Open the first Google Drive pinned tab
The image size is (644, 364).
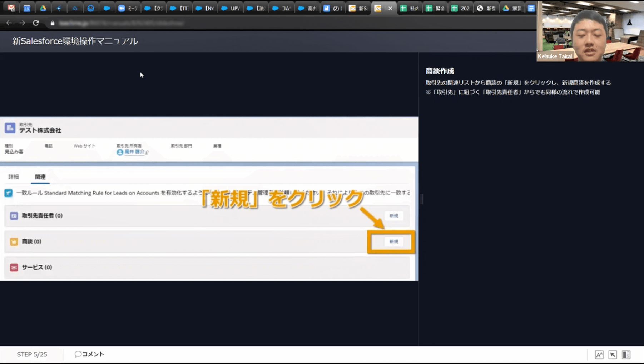click(43, 8)
